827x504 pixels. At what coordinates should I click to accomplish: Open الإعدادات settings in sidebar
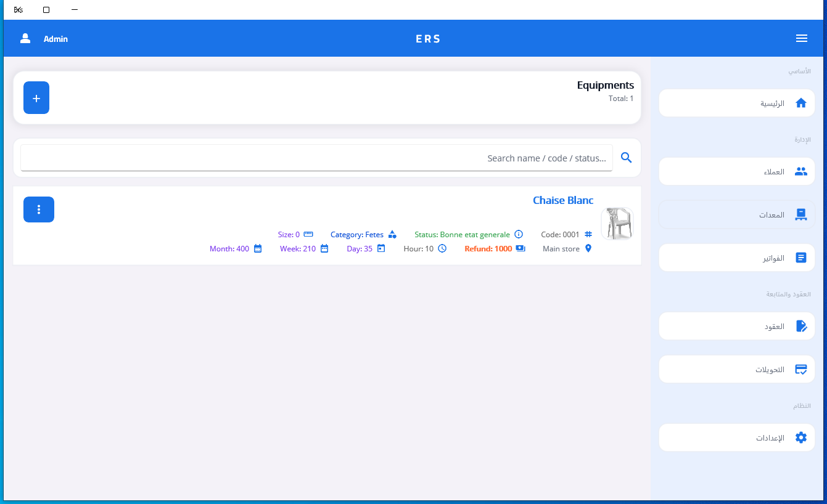737,438
